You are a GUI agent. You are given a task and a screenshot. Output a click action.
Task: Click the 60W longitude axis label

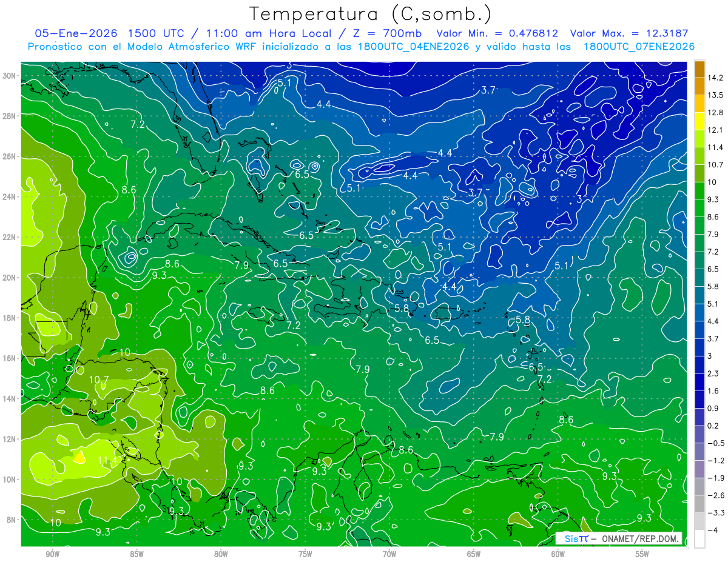(558, 554)
